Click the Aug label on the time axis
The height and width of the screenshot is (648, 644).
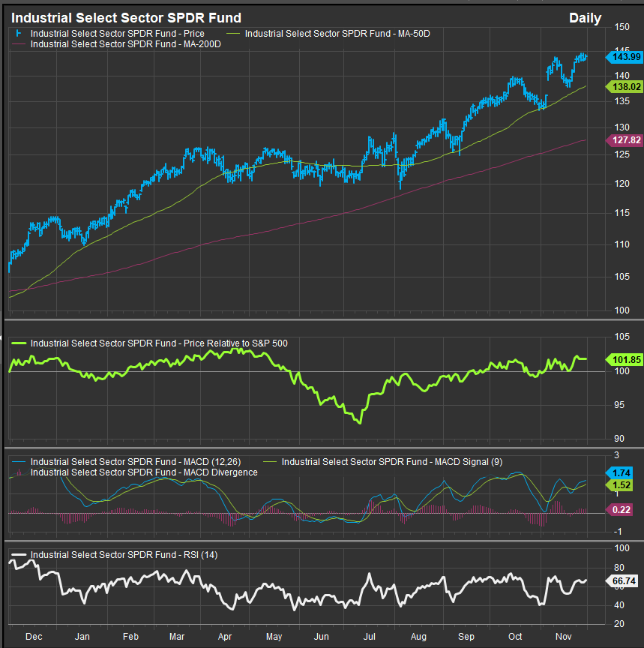418,637
